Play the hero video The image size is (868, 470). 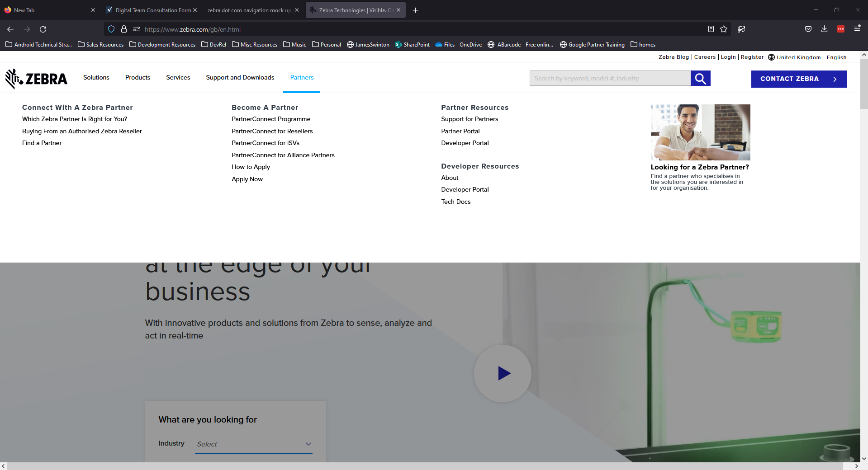[503, 373]
